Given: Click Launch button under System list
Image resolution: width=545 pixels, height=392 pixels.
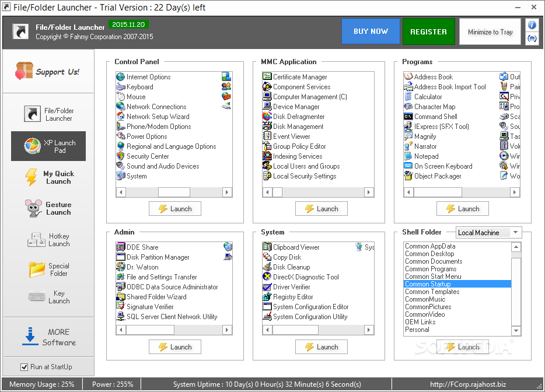Looking at the screenshot, I should pos(321,347).
